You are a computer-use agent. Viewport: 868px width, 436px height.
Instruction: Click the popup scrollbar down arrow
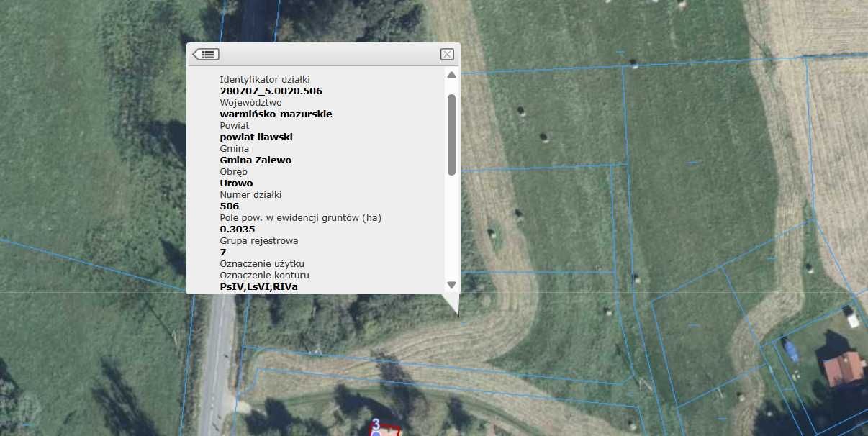pyautogui.click(x=451, y=285)
